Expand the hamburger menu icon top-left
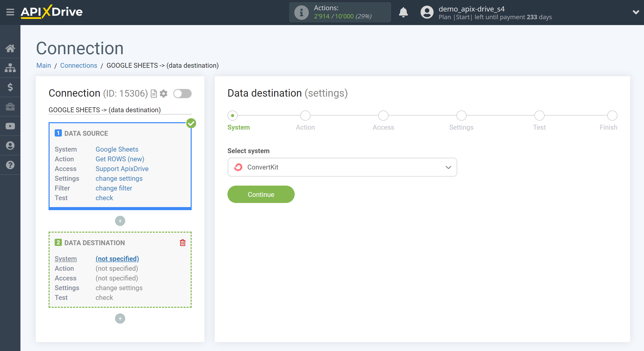 tap(10, 12)
